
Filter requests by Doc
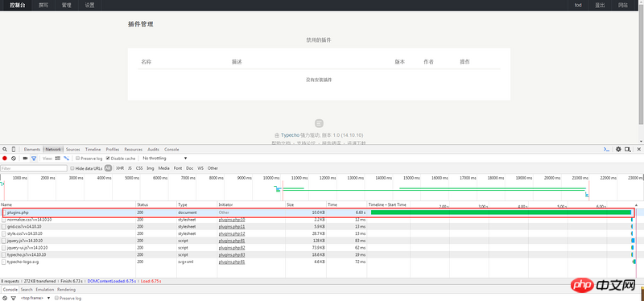(190, 168)
